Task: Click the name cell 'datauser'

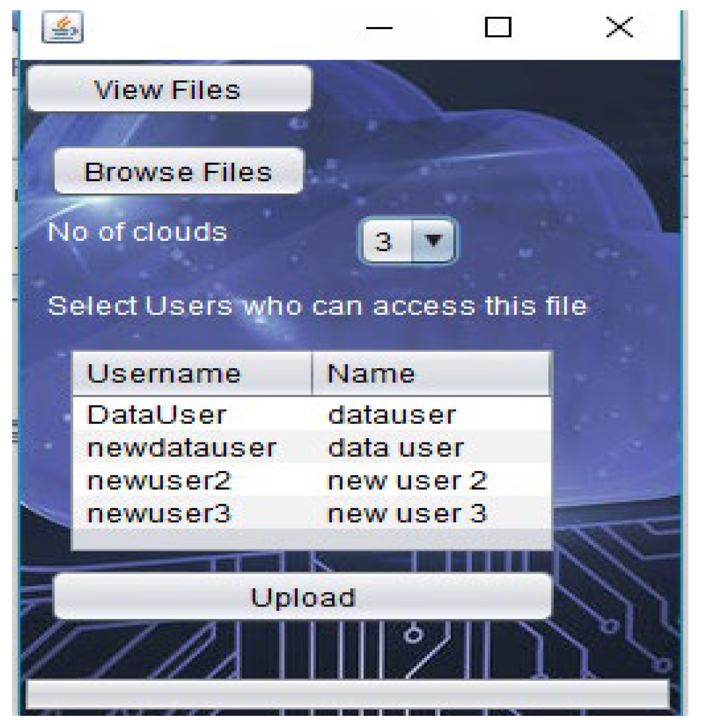Action: coord(392,414)
